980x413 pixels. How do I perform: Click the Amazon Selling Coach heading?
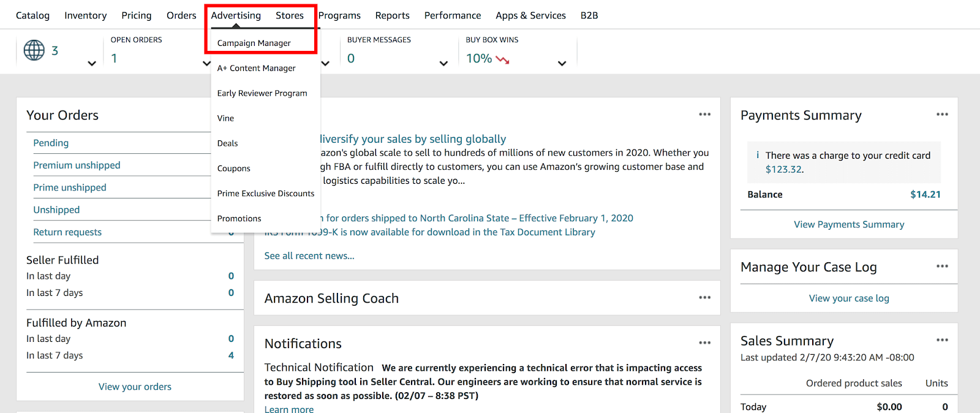331,298
